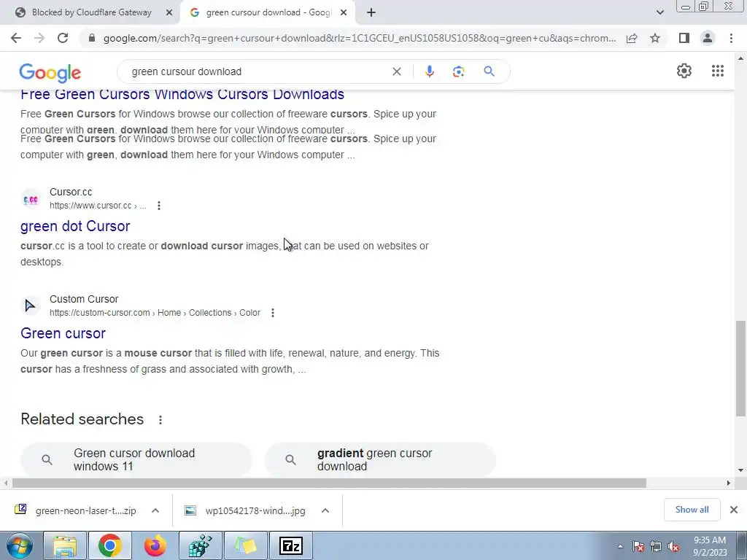The image size is (747, 560).
Task: Search gradient green cursor download
Action: coord(379,459)
